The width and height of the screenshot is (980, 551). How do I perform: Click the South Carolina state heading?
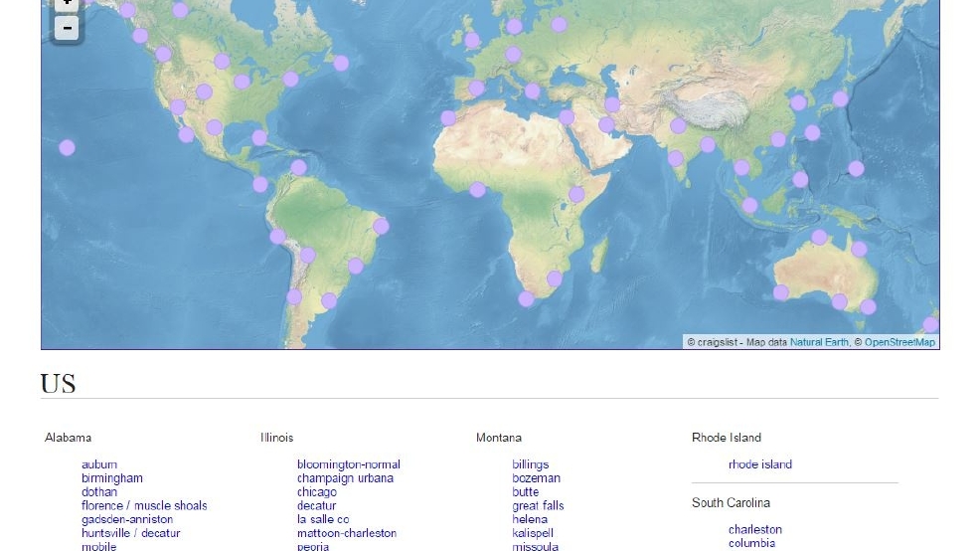pyautogui.click(x=731, y=502)
